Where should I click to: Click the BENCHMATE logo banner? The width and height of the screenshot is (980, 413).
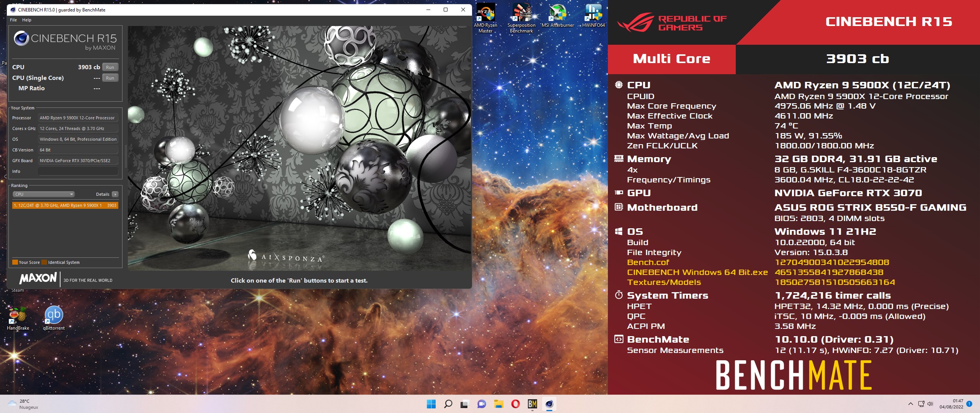(x=794, y=376)
